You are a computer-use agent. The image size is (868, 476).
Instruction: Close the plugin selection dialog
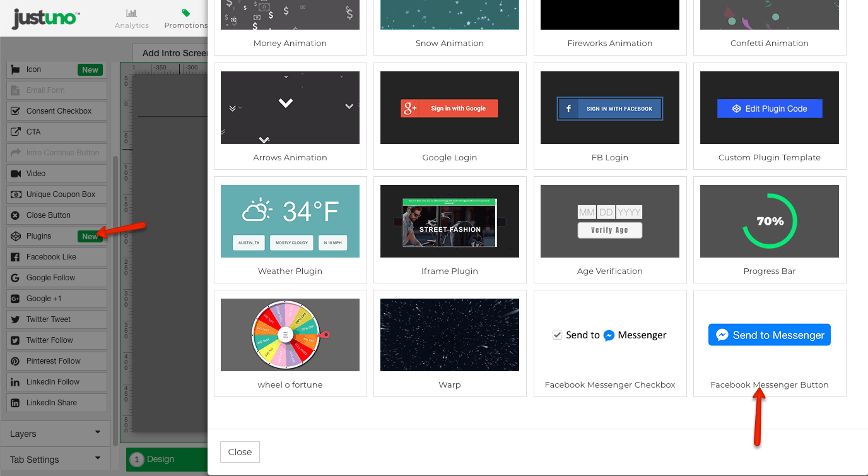click(240, 452)
